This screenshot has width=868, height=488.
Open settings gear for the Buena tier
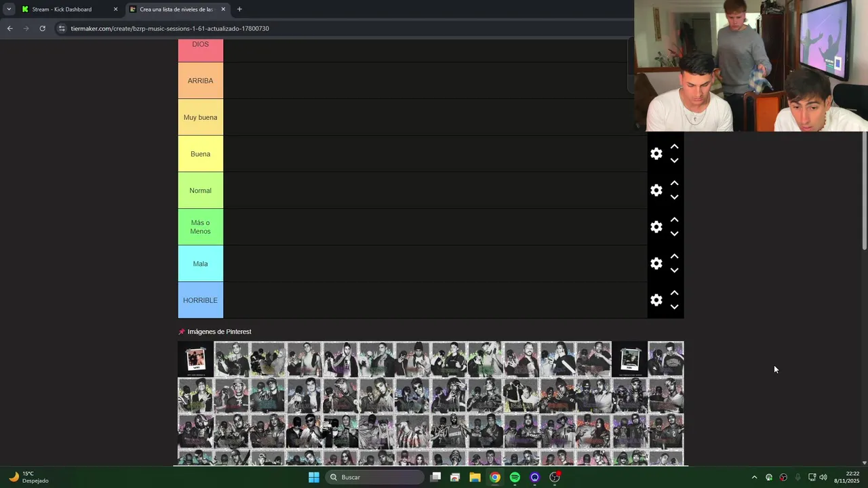click(x=656, y=154)
